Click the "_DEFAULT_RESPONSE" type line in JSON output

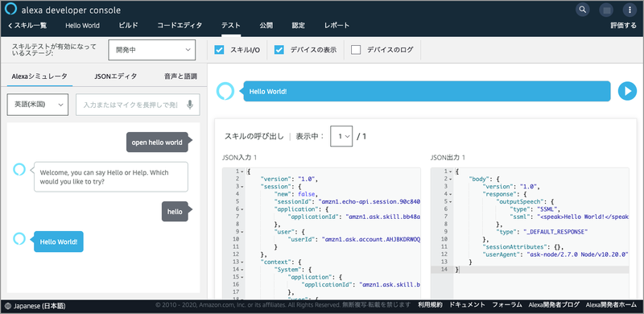(x=542, y=232)
